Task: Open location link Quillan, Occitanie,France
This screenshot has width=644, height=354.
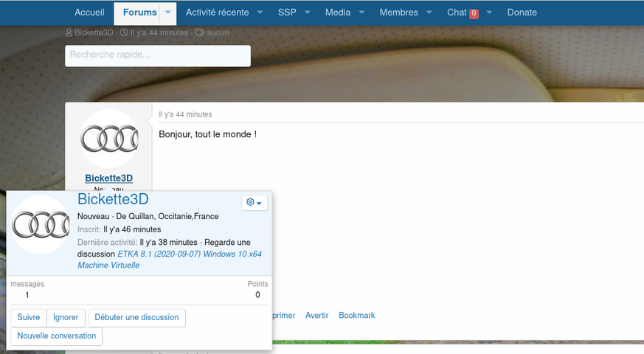Action: [173, 216]
